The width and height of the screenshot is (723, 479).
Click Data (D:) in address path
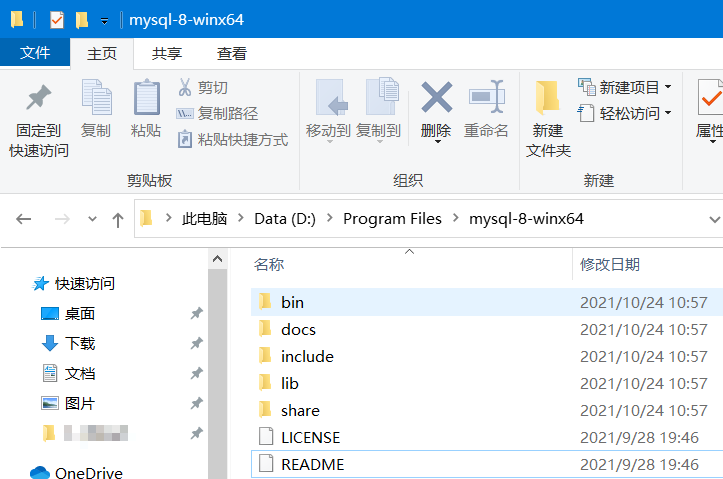click(x=285, y=219)
